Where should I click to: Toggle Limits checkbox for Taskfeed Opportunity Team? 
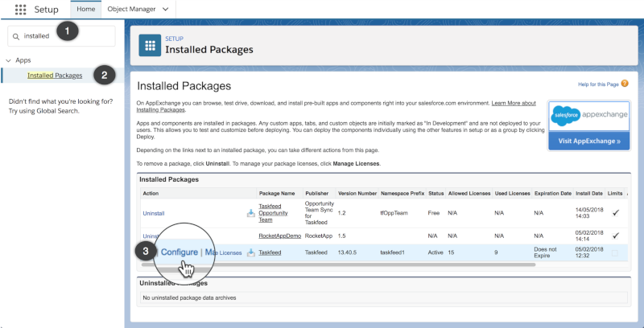click(x=615, y=213)
